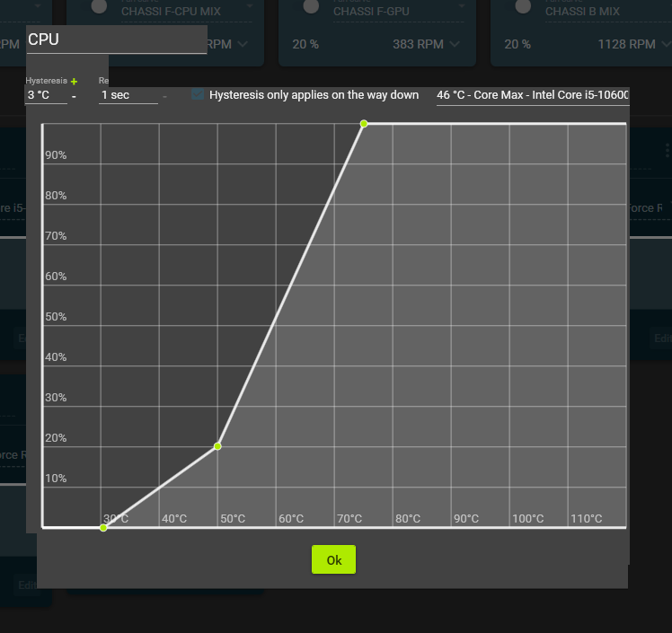Image resolution: width=672 pixels, height=633 pixels.
Task: Select the curve point at 50°C and 20%
Action: 217,447
